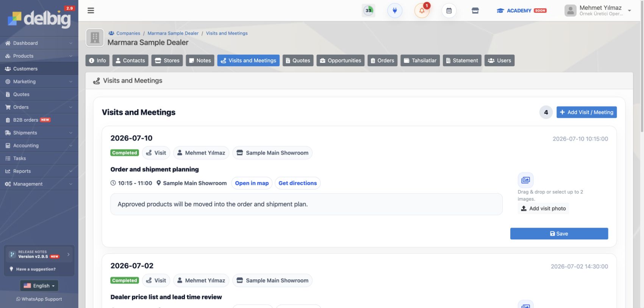
Task: Open the WhatsApp Support link
Action: (39, 299)
